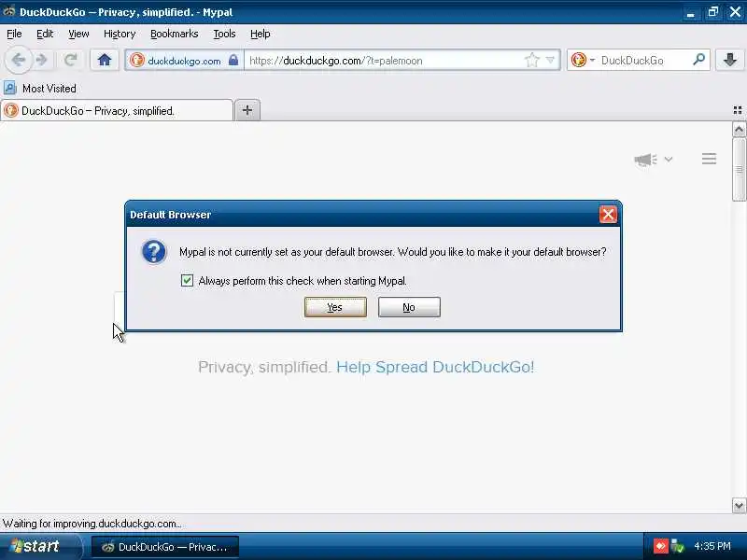This screenshot has height=560, width=747.
Task: Click the padlock security icon
Action: (233, 61)
